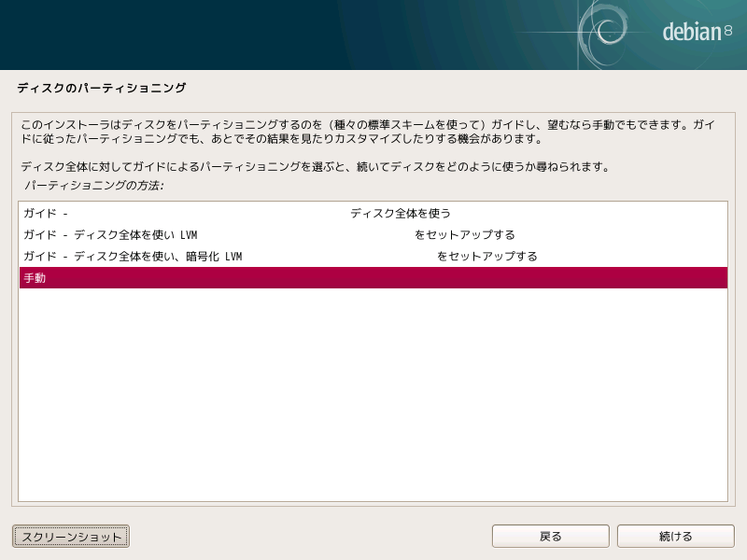The image size is (747, 560).
Task: Return to previous step via 戻る
Action: 550,536
